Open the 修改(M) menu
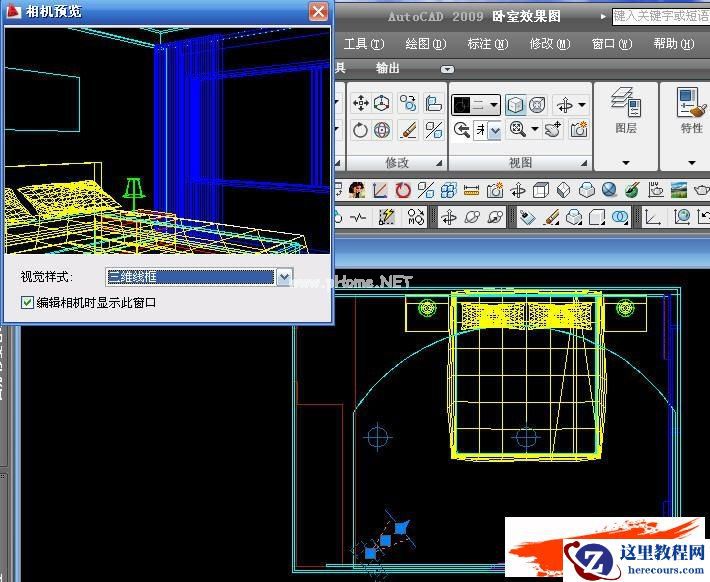This screenshot has width=710, height=582. (x=549, y=44)
